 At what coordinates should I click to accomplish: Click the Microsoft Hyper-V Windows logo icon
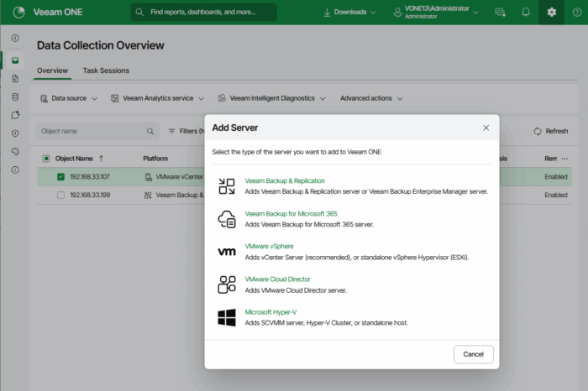click(227, 318)
